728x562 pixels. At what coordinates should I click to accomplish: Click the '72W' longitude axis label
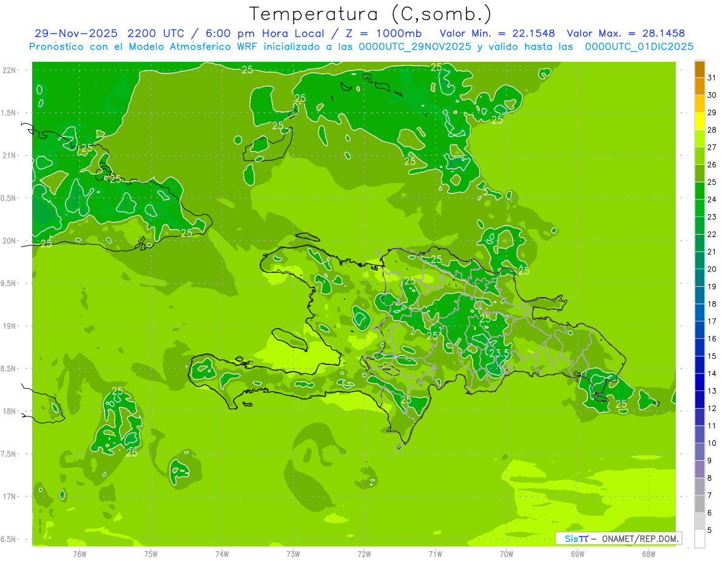(x=364, y=554)
